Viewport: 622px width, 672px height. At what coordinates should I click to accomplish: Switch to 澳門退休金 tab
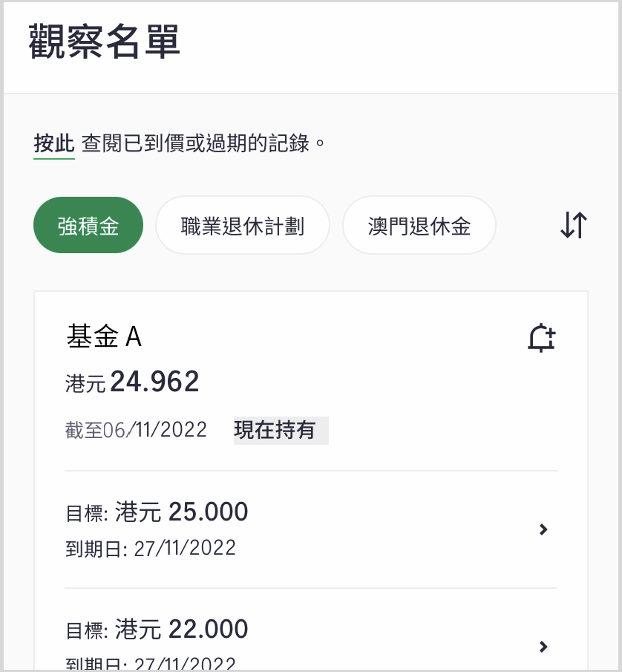[419, 225]
